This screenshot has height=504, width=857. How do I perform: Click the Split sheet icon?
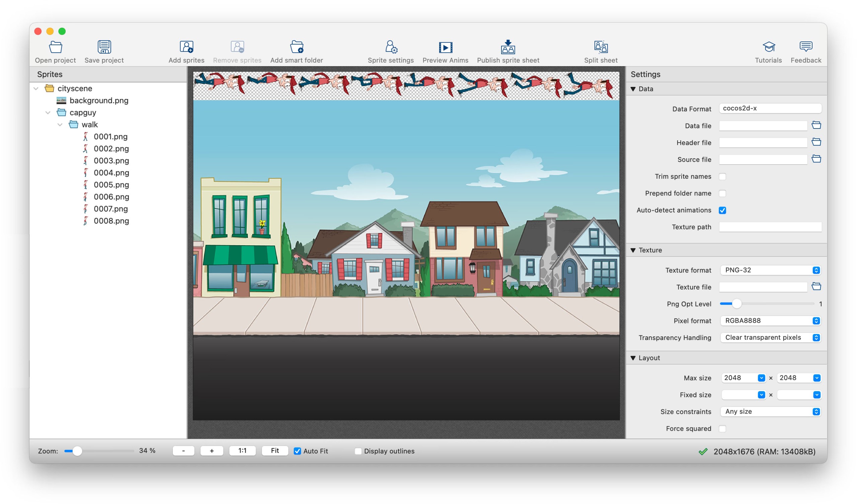(601, 47)
